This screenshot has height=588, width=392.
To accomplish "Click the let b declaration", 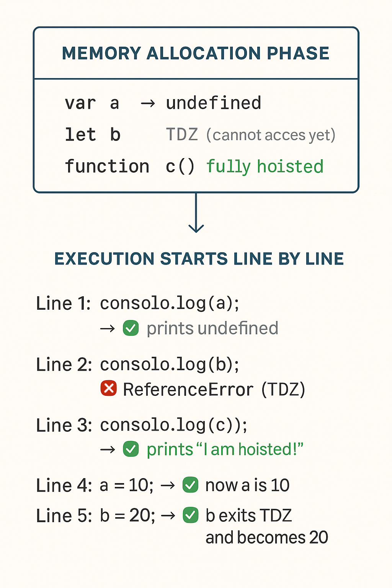I will pos(93,135).
